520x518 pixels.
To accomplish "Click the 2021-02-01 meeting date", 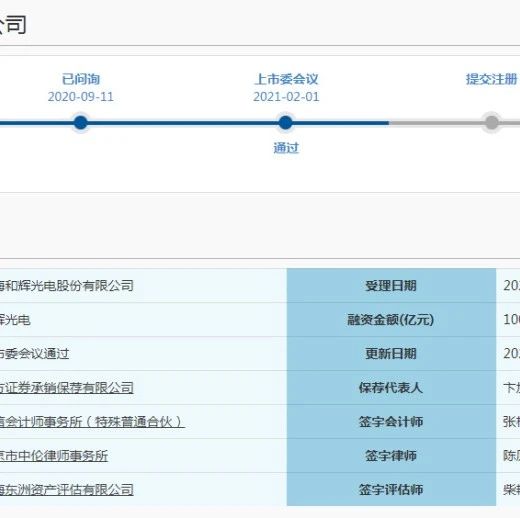I will click(286, 97).
